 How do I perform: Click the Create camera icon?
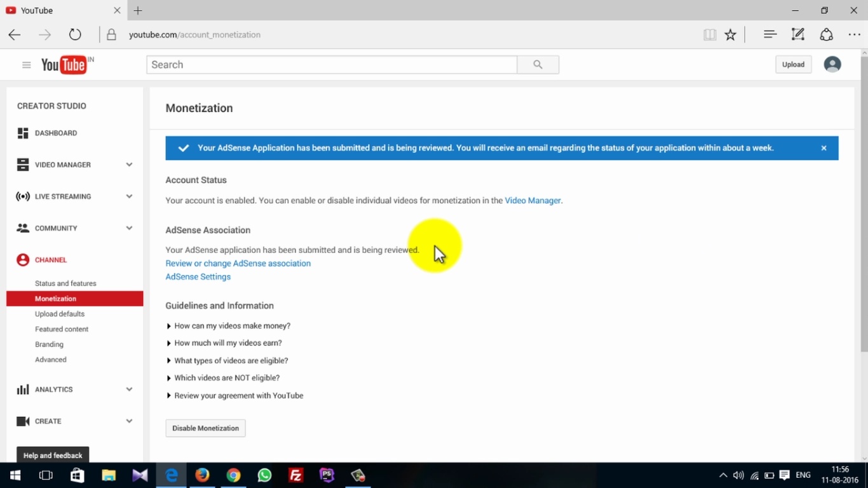click(23, 421)
